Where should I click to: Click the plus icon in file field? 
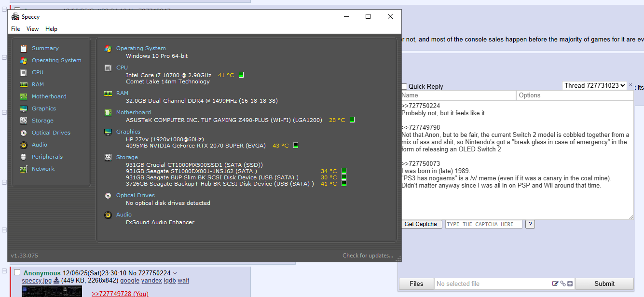pyautogui.click(x=570, y=284)
